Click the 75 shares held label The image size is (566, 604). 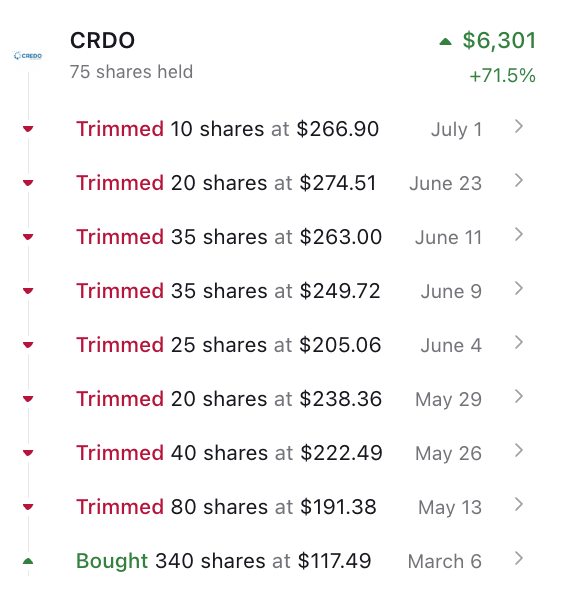131,72
